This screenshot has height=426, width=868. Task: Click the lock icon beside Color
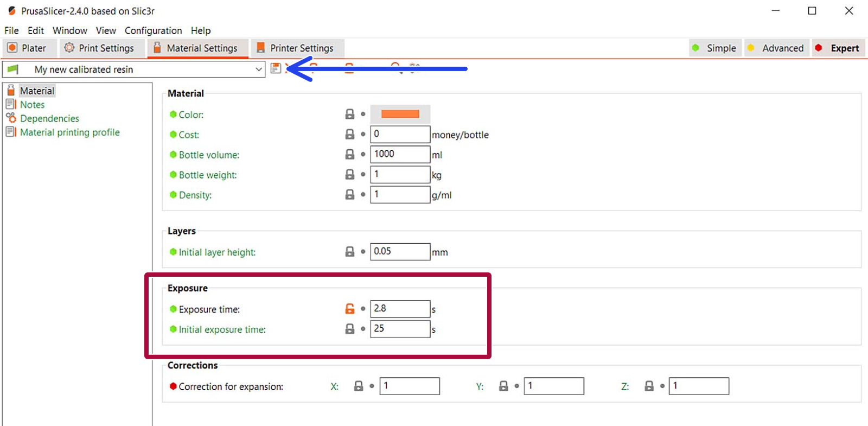[350, 114]
